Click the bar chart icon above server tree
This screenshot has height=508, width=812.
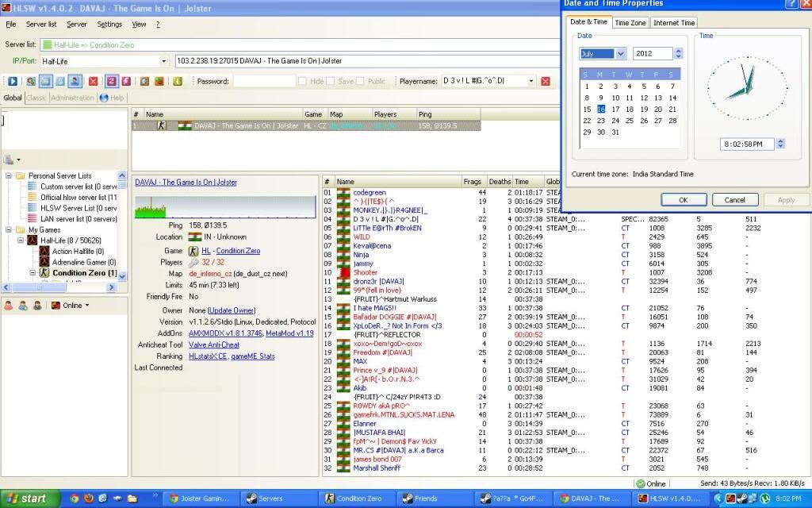pyautogui.click(x=9, y=160)
